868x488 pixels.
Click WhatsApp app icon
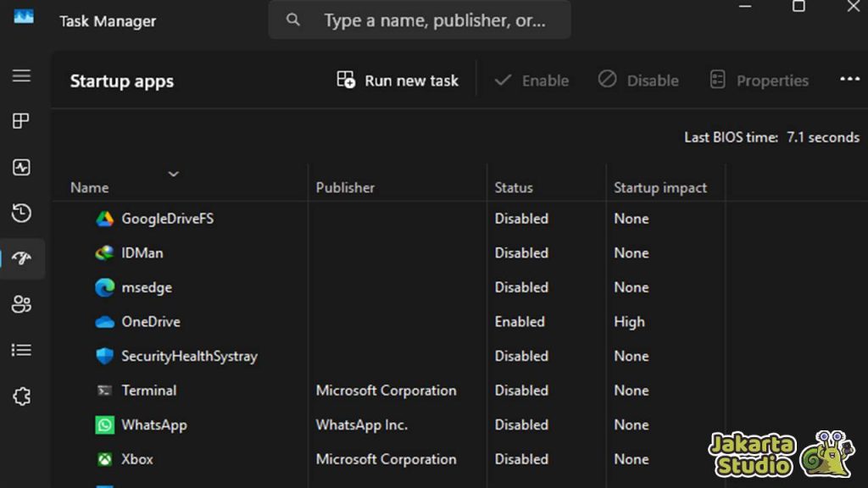point(104,425)
